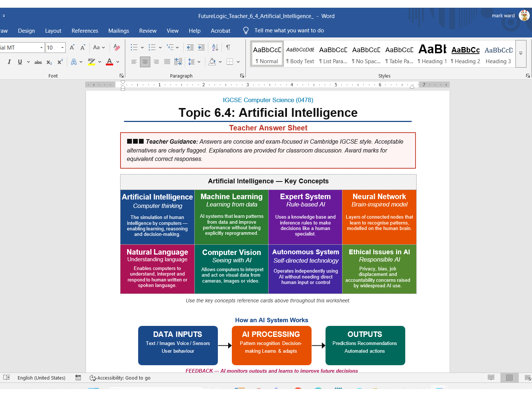This screenshot has height=399, width=532.
Task: Toggle show paragraph marks
Action: (x=228, y=47)
